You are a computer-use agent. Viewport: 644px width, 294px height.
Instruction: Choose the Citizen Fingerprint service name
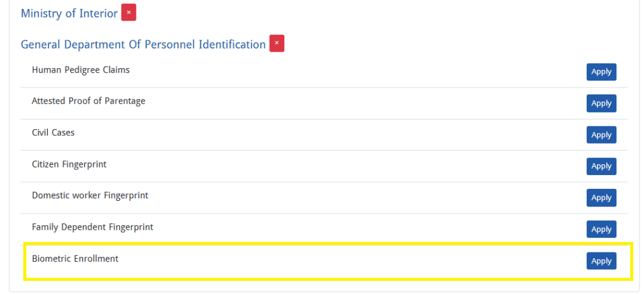(69, 164)
